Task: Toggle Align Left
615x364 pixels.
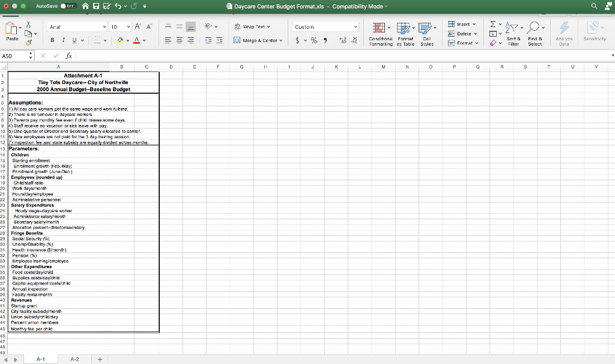Action: pos(168,40)
